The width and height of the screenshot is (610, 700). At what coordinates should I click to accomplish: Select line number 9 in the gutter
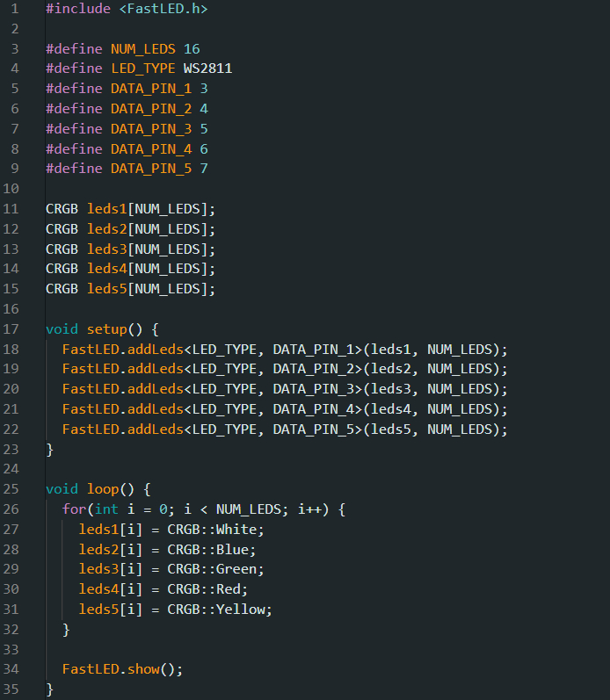click(x=14, y=168)
